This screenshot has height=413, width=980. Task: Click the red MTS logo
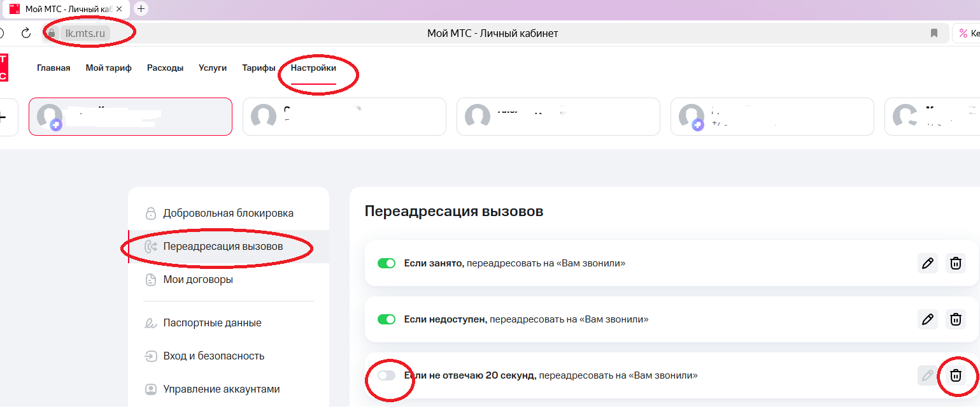(x=3, y=68)
